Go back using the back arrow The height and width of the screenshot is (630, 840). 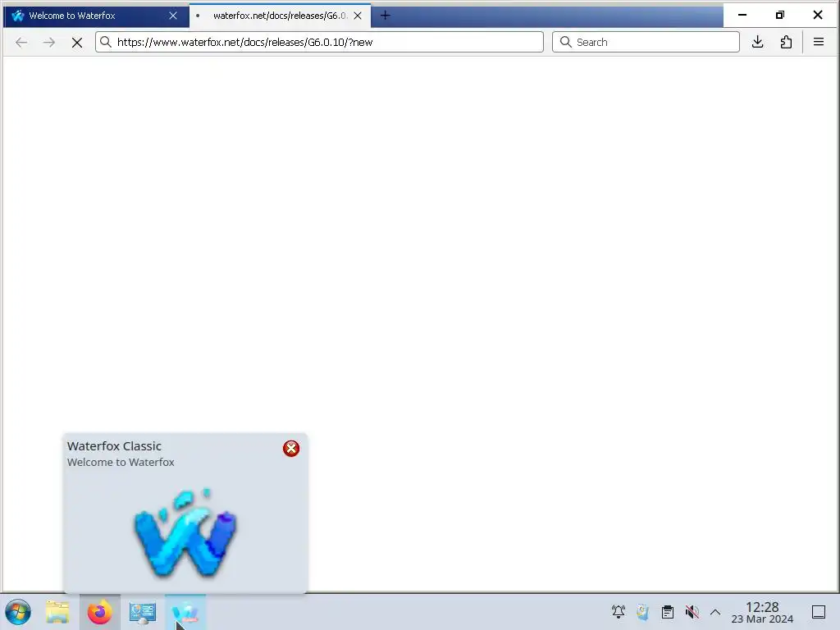[x=21, y=43]
